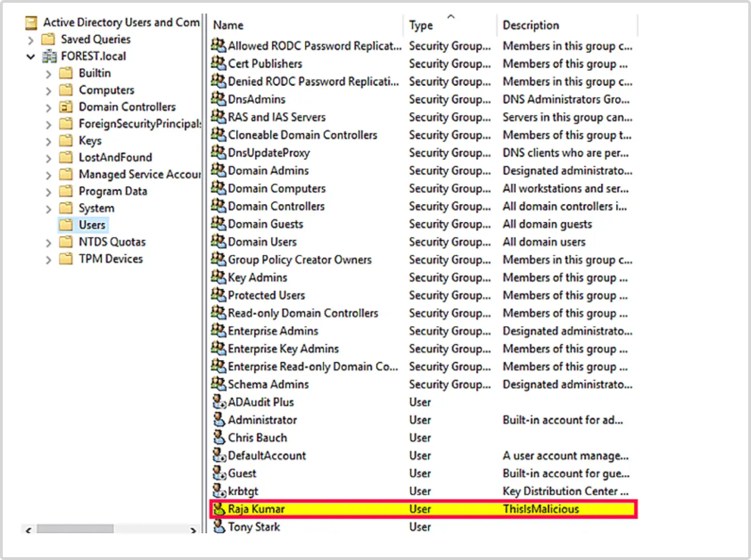The image size is (751, 560).
Task: Select the Cloneable Domain Controllers name
Action: (x=302, y=134)
